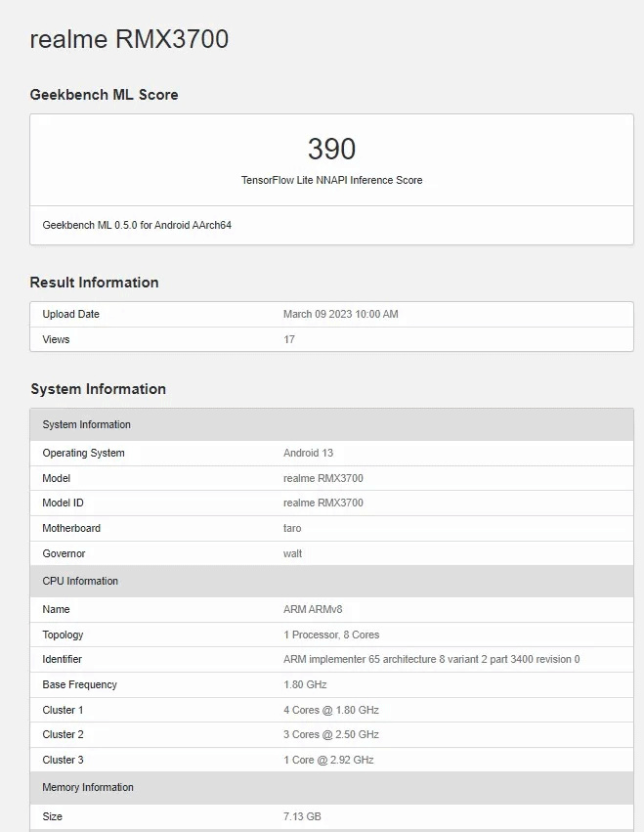644x832 pixels.
Task: Click Geekbench ML 0.5.0 for Android AArch64 text
Action: click(137, 225)
